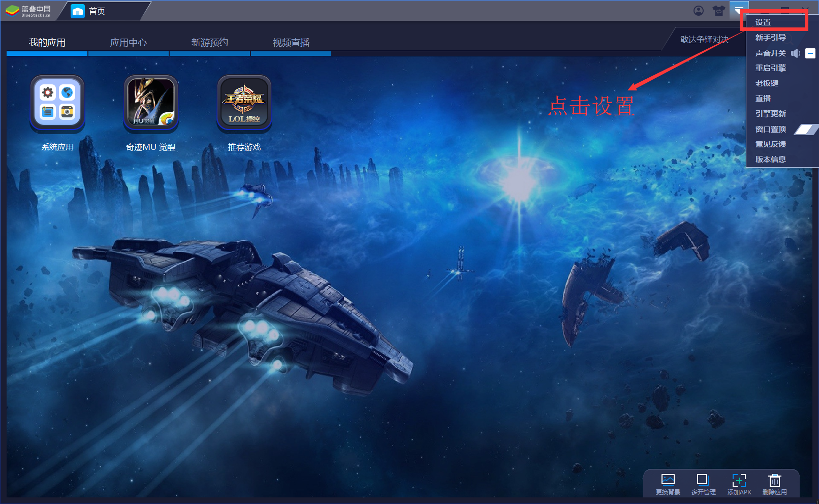Open the user account profile icon
This screenshot has width=819, height=504.
(699, 11)
